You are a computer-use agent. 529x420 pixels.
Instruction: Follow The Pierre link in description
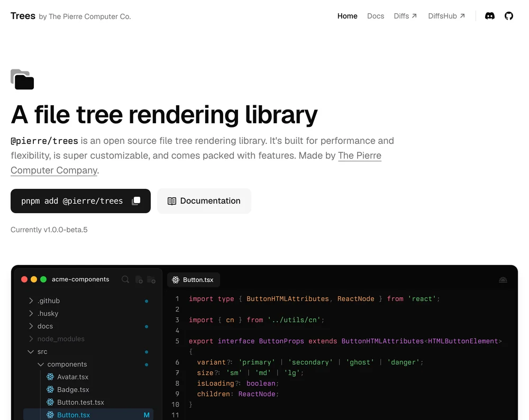pyautogui.click(x=360, y=156)
